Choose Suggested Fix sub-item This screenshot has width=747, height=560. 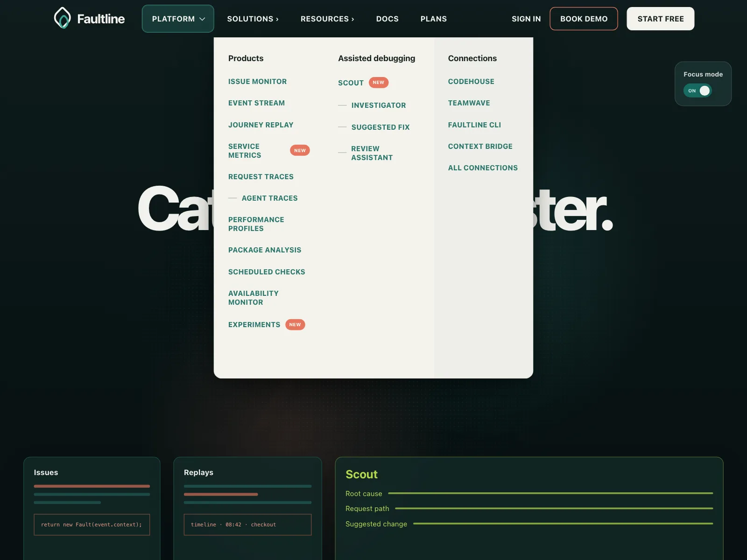(x=381, y=127)
